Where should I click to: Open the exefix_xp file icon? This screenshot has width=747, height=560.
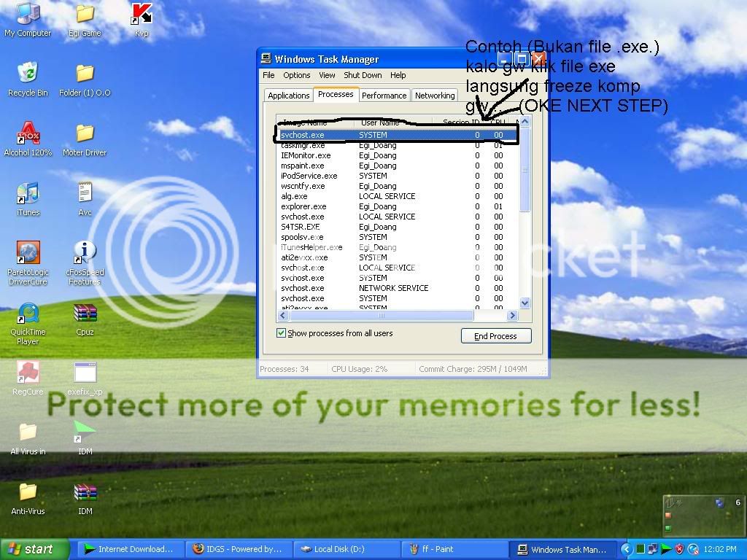tap(85, 378)
